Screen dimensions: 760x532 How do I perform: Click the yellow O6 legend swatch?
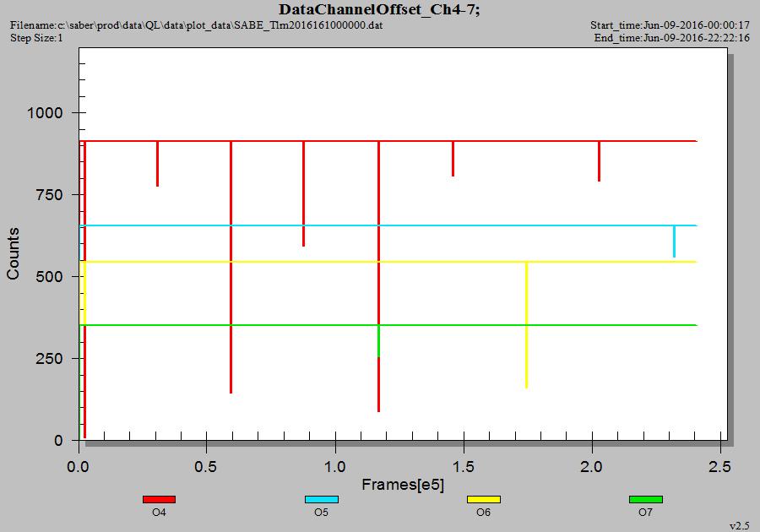pos(484,499)
